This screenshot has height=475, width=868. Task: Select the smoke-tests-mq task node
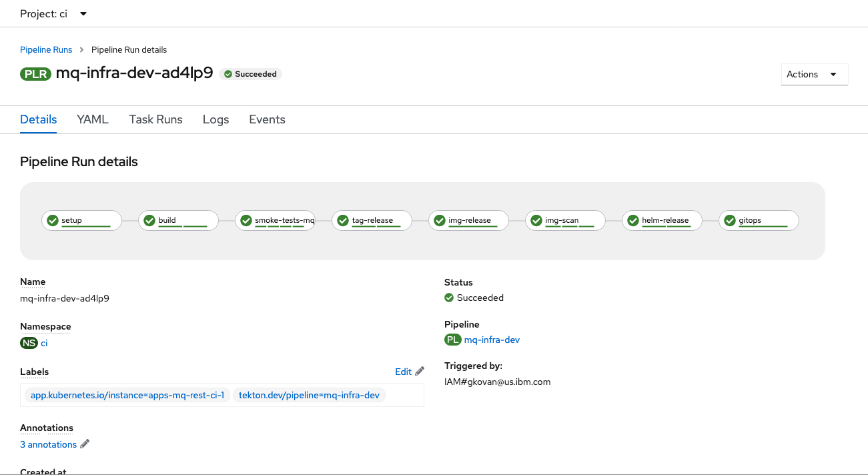(x=275, y=221)
